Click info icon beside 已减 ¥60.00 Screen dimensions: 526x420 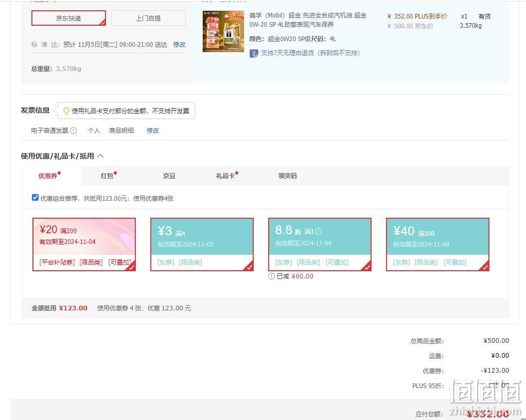pos(271,276)
